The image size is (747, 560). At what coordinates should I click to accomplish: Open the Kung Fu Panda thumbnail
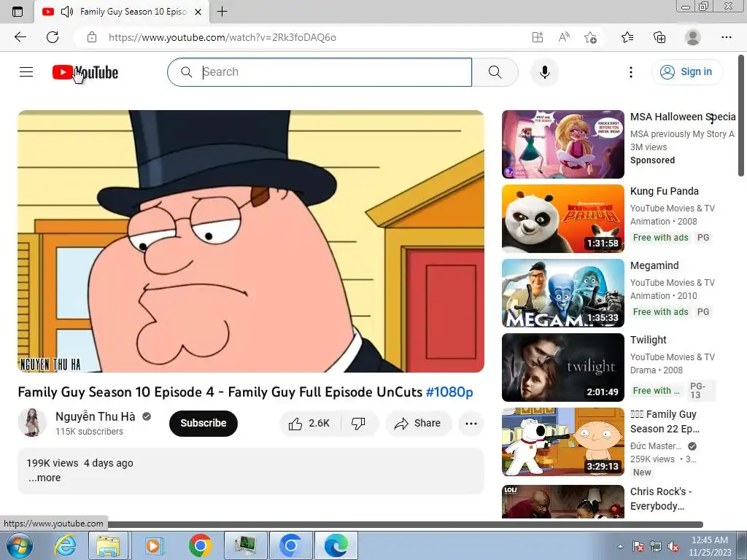(563, 219)
